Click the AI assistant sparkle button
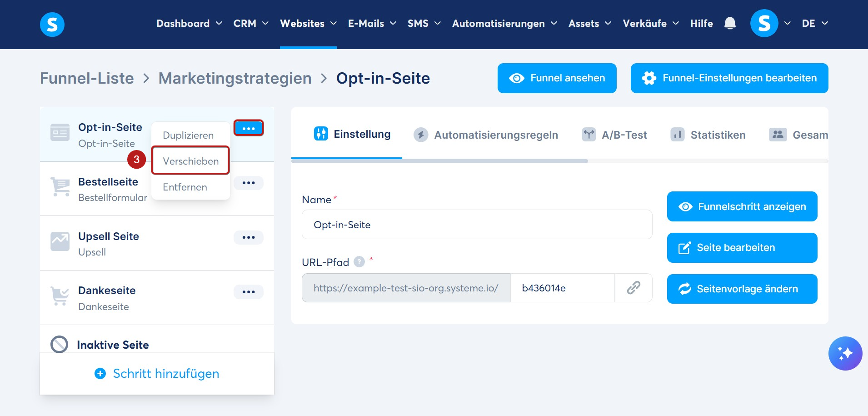Viewport: 868px width, 416px height. (845, 353)
